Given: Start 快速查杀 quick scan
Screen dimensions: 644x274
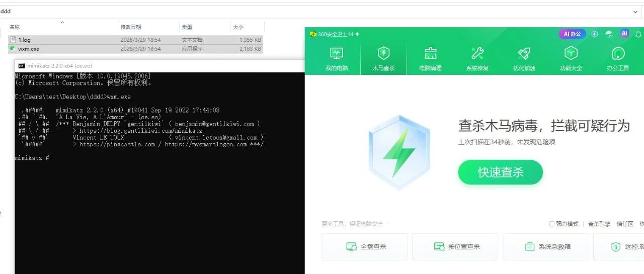Looking at the screenshot, I should [500, 172].
